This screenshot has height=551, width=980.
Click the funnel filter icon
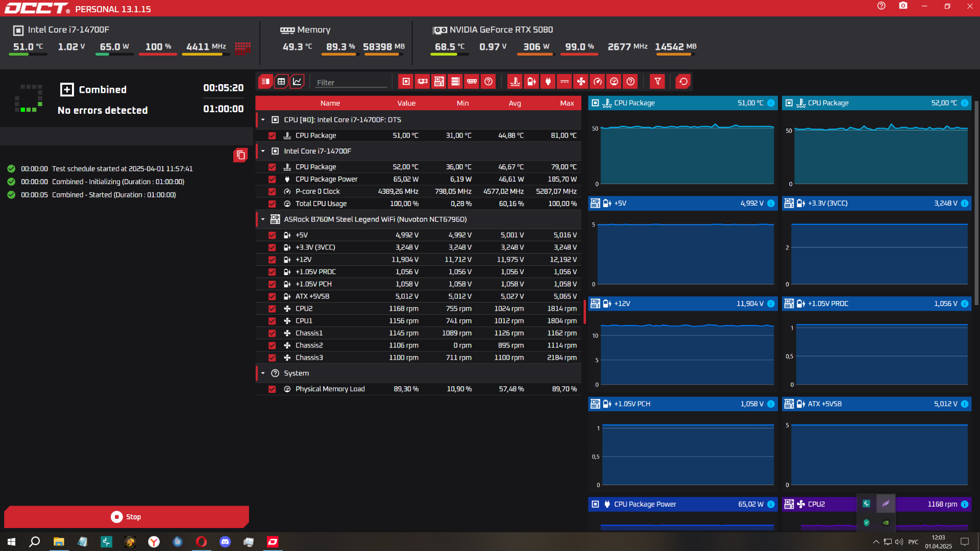click(x=657, y=82)
